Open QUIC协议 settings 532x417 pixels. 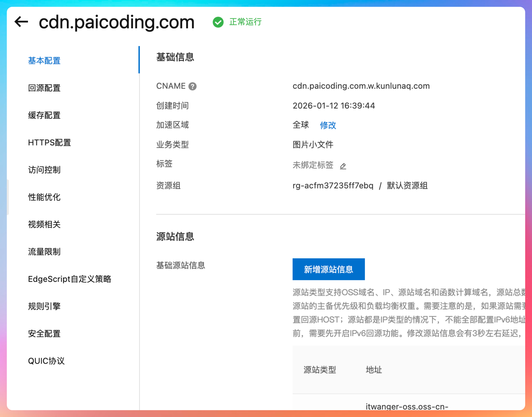click(46, 361)
